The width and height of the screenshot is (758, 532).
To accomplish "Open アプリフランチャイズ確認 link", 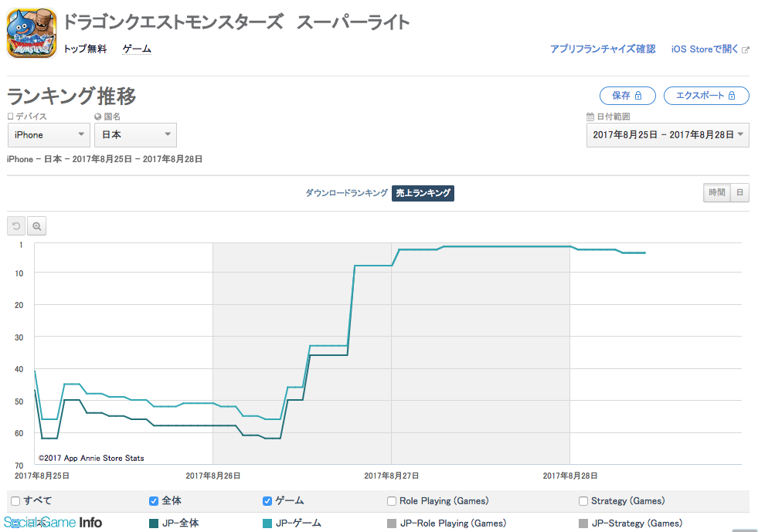I will coord(603,49).
